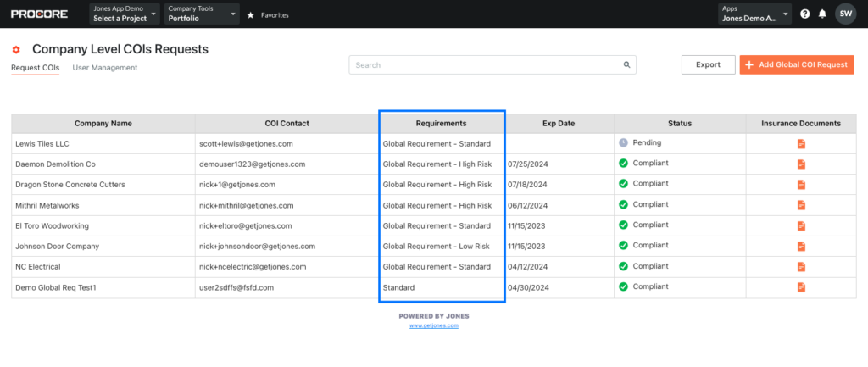
Task: Open the www.getjones.com link
Action: 434,326
